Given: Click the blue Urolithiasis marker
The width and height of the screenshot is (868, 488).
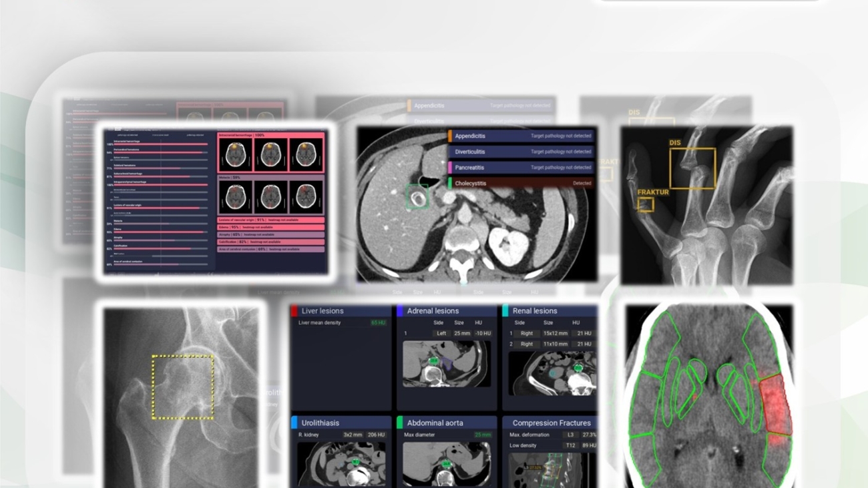Looking at the screenshot, I should pos(294,423).
